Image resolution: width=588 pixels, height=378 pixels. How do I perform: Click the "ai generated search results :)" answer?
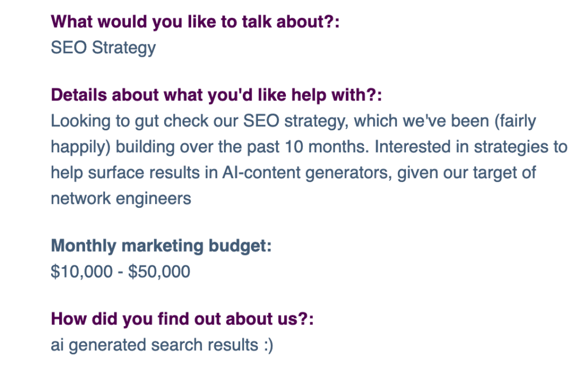click(162, 345)
